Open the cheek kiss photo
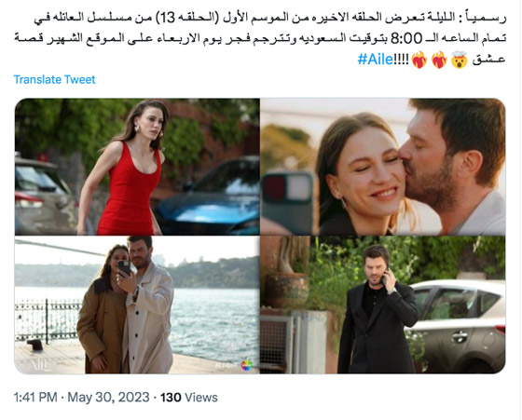This screenshot has height=420, width=522. (x=383, y=167)
